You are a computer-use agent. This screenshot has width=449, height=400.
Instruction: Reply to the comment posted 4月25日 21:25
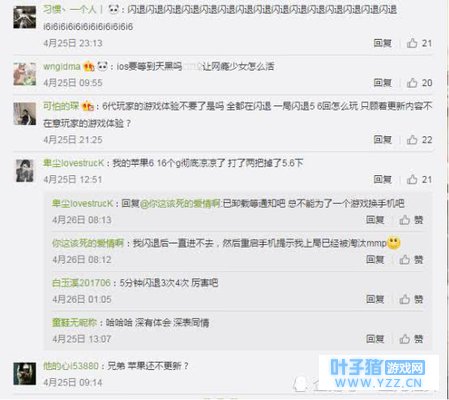382,140
